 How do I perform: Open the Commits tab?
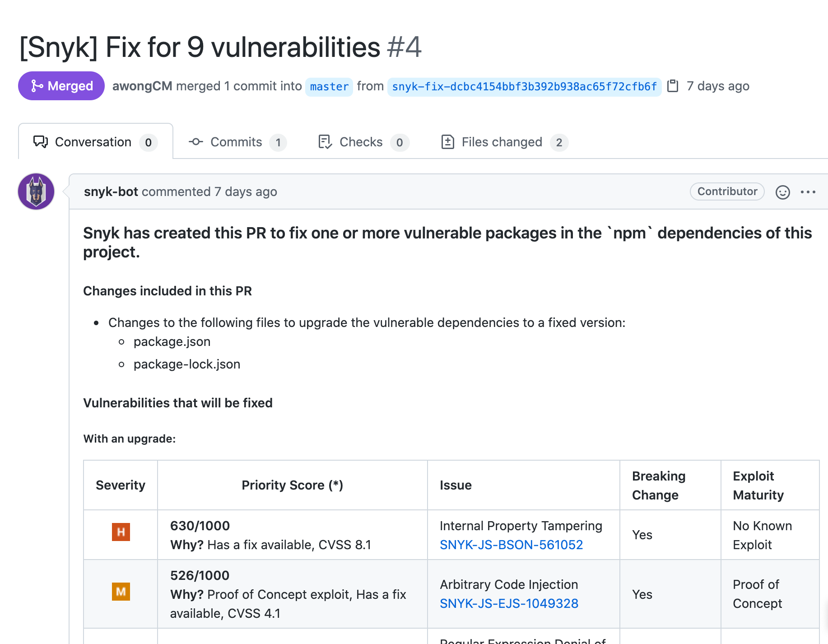[236, 142]
